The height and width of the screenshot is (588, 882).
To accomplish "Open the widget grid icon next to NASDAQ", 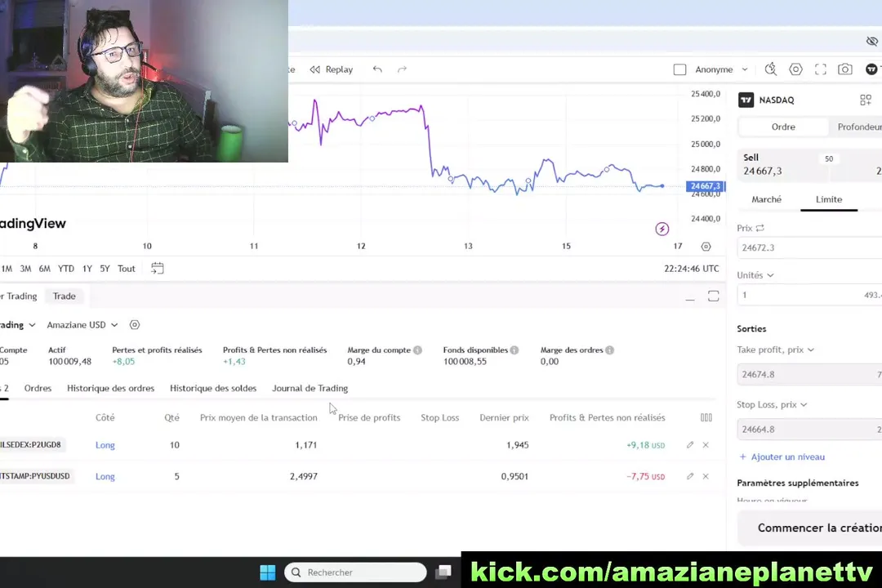I will coord(866,100).
